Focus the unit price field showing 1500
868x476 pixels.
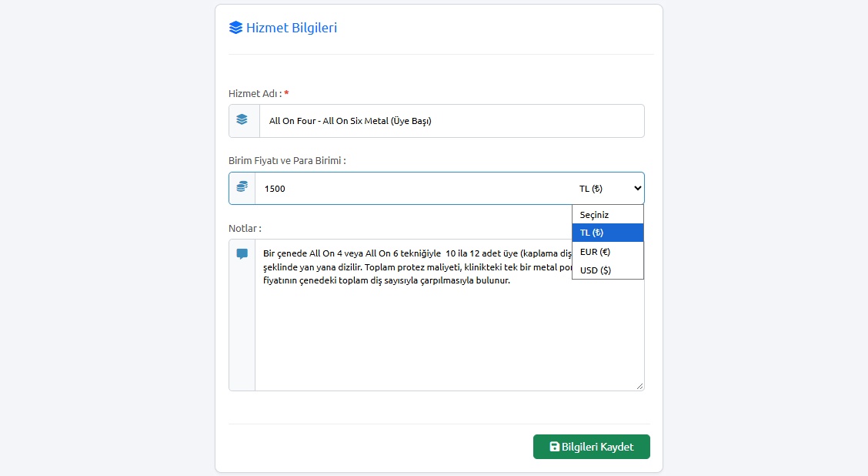pos(413,189)
